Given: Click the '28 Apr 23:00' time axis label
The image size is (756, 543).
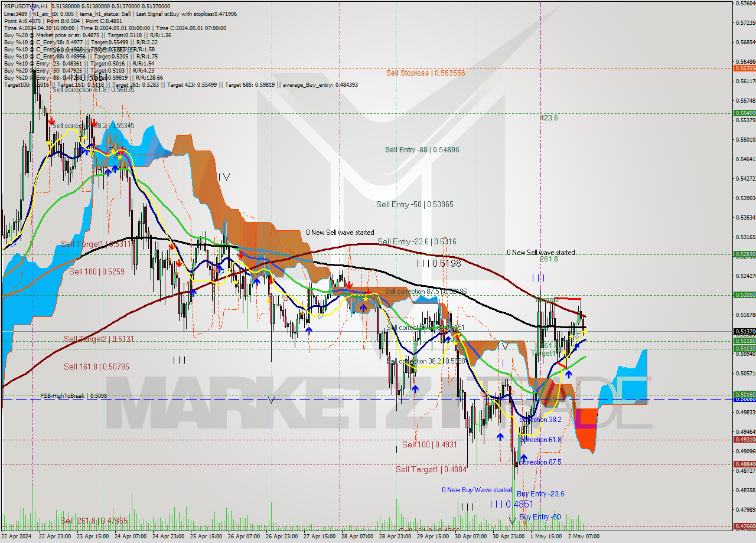Looking at the screenshot, I should click(396, 537).
